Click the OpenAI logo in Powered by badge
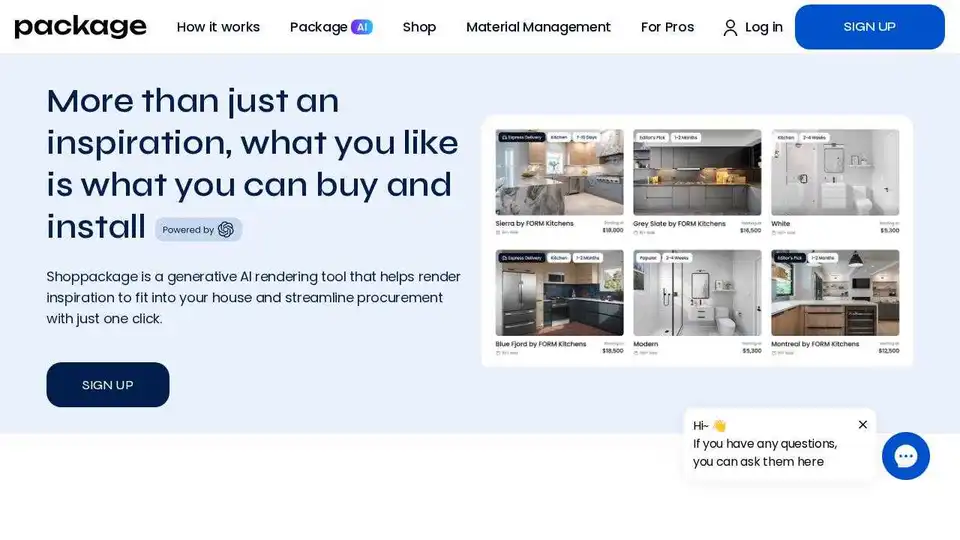This screenshot has width=960, height=540. pyautogui.click(x=226, y=230)
